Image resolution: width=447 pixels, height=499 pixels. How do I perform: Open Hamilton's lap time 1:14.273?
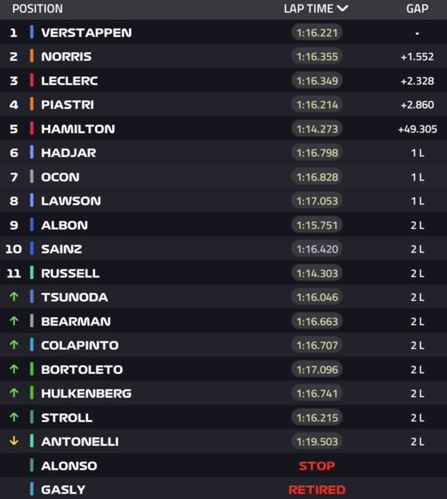[x=317, y=129]
